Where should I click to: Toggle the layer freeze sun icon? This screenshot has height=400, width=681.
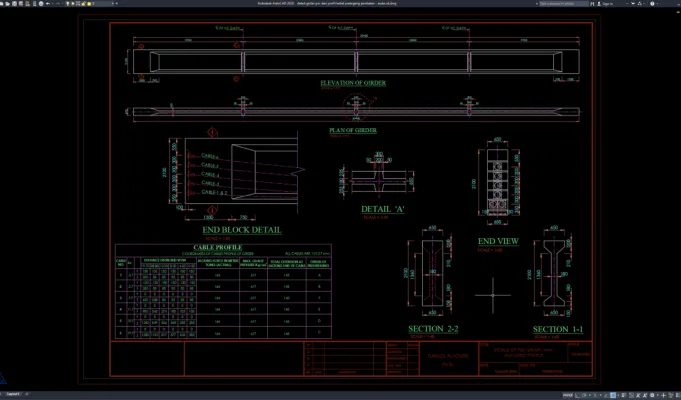coord(73,3)
